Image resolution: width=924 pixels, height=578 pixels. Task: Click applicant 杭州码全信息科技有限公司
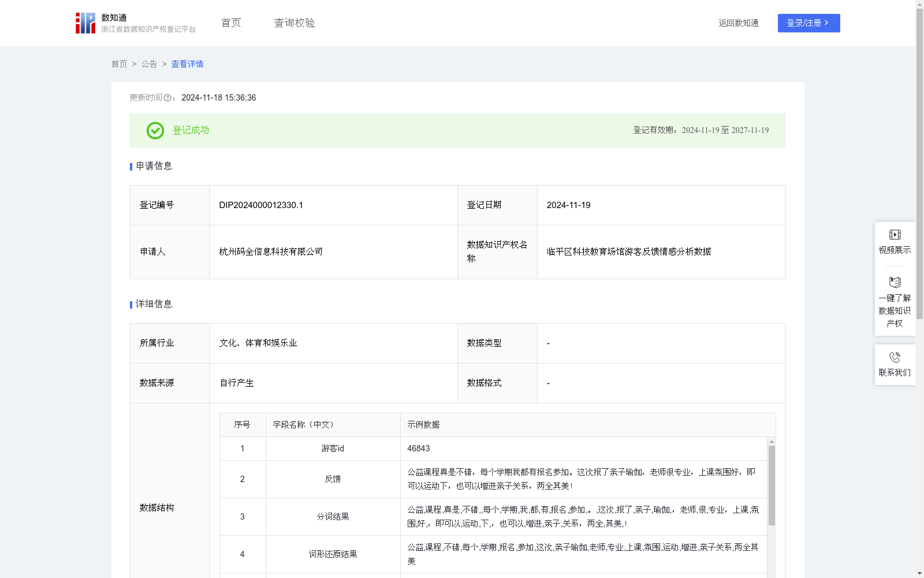tap(271, 252)
